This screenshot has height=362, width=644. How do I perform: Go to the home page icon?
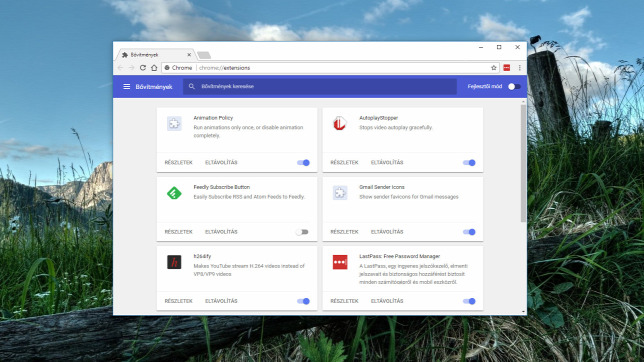tap(154, 68)
